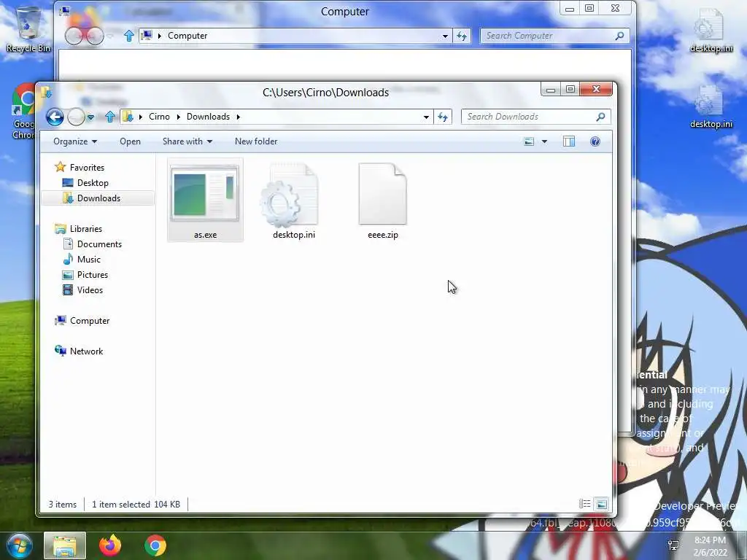Viewport: 747px width, 560px height.
Task: Click the '3 items' status bar text
Action: pyautogui.click(x=63, y=505)
